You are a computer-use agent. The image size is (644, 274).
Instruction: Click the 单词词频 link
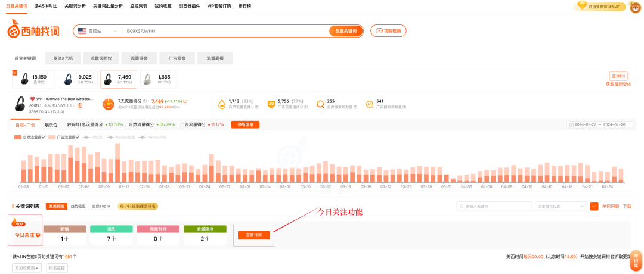point(611,206)
